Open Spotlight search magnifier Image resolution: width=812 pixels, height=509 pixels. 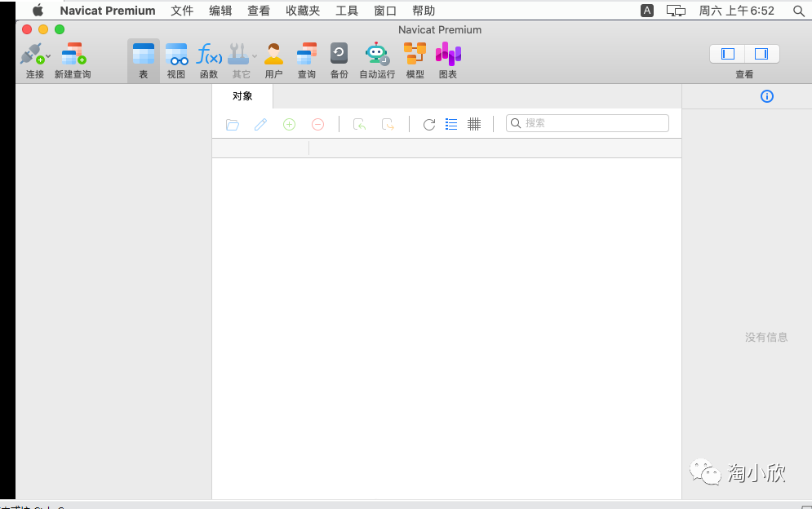[x=799, y=11]
